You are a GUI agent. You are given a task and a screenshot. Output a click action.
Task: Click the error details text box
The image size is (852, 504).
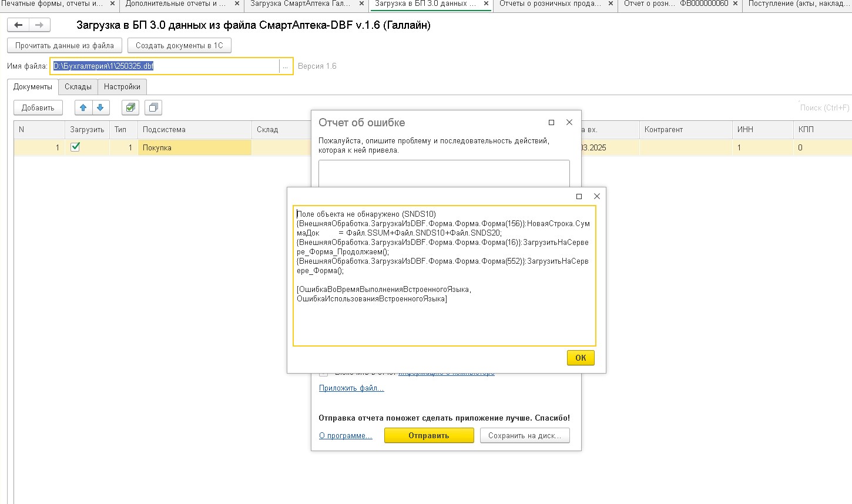point(444,275)
